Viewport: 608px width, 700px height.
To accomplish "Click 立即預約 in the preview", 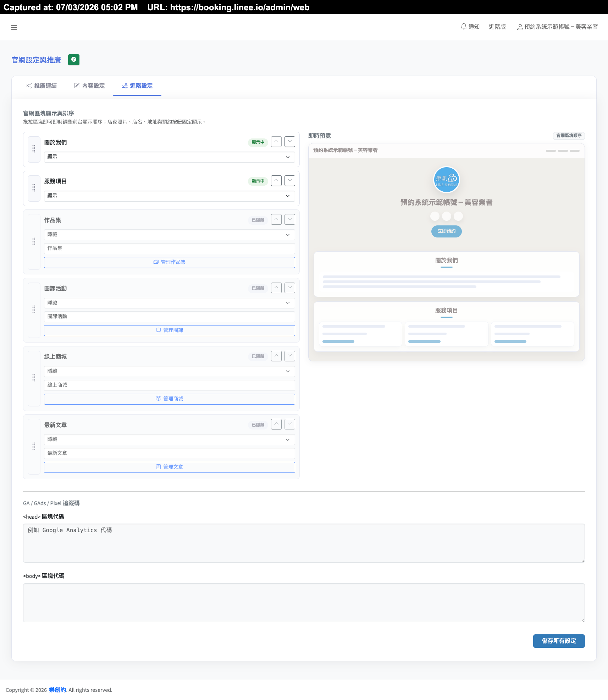I will (447, 231).
